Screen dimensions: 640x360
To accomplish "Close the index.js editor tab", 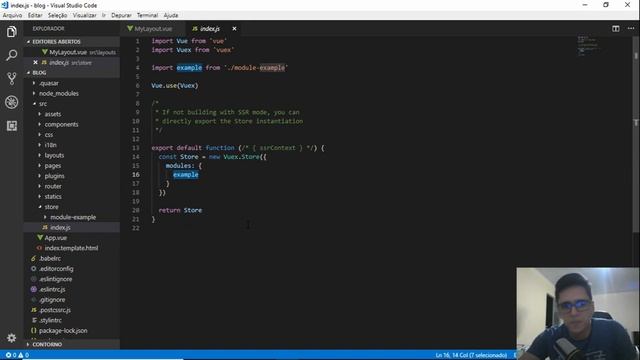I will point(234,29).
